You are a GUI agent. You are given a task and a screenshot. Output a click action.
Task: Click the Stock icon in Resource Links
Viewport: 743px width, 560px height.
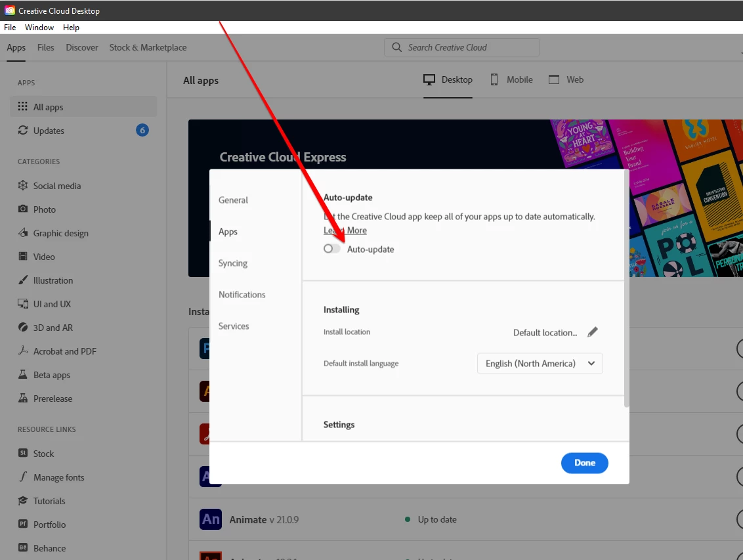tap(22, 453)
